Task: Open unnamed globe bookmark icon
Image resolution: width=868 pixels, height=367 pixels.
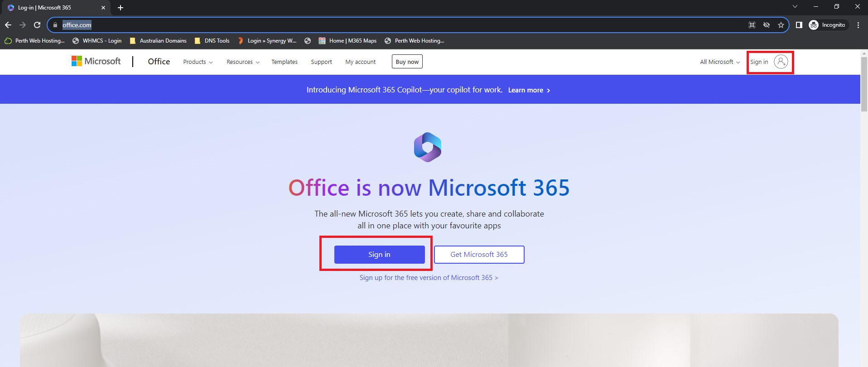Action: click(x=308, y=41)
